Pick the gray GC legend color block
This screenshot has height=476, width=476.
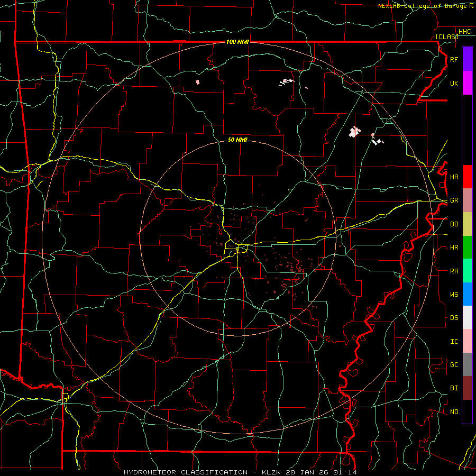pos(467,364)
